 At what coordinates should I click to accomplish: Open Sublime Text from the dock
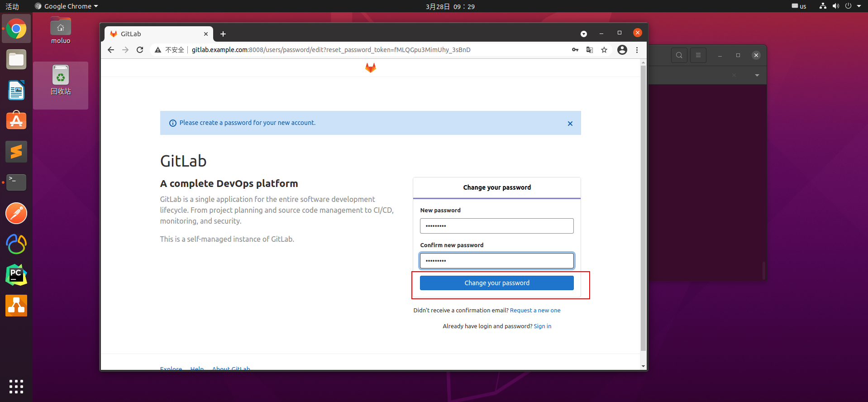(16, 152)
